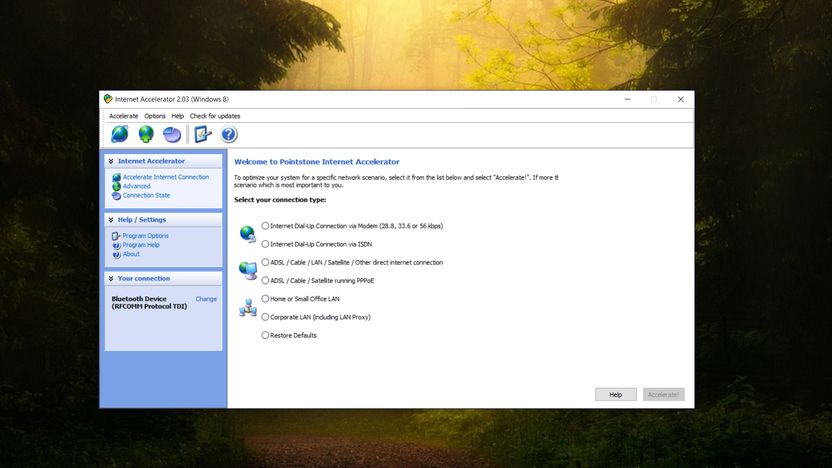Viewport: 832px width, 468px height.
Task: Click globe icon beside Accelerate Internet Connection
Action: click(116, 177)
